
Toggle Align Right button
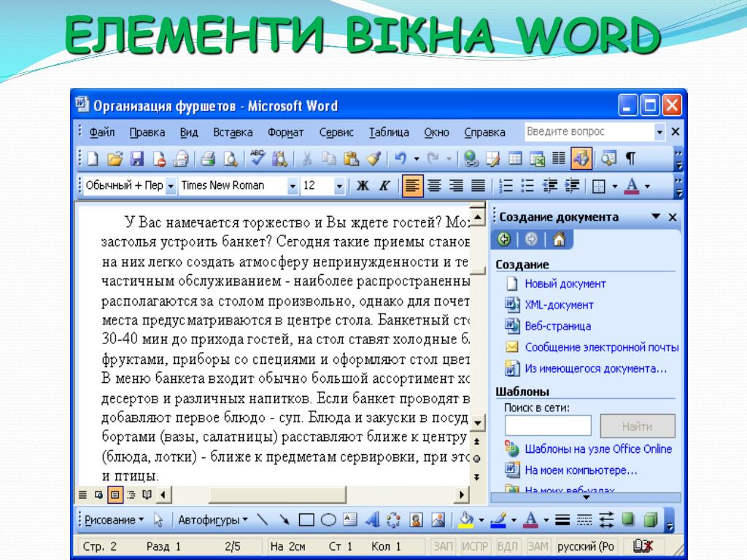coord(456,186)
